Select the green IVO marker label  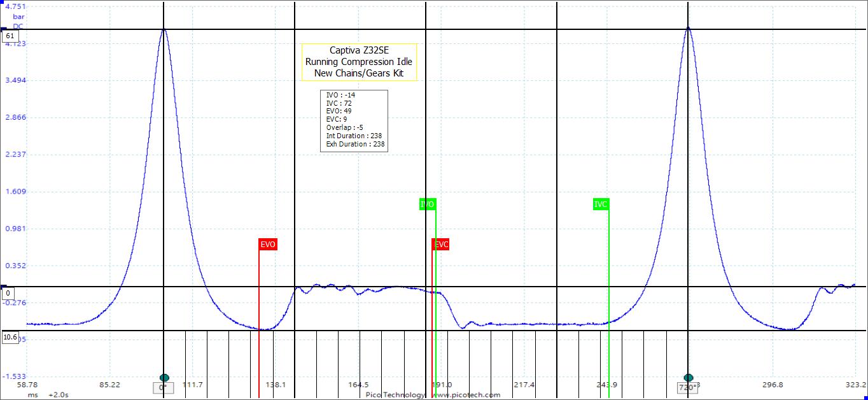point(428,204)
